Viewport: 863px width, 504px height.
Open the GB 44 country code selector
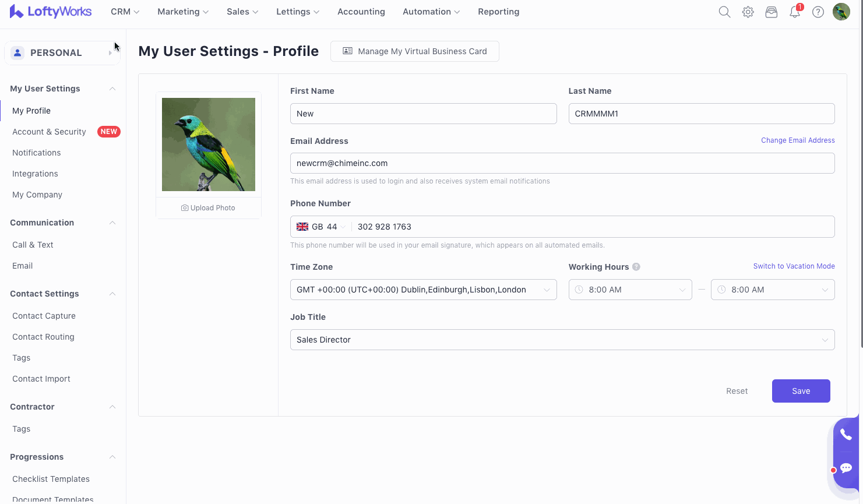pyautogui.click(x=321, y=227)
